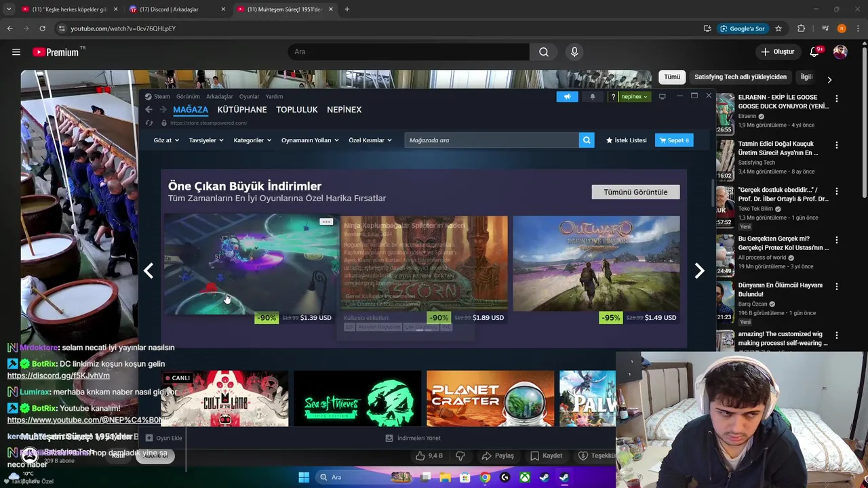Show previous featured deals with left arrow

point(149,270)
